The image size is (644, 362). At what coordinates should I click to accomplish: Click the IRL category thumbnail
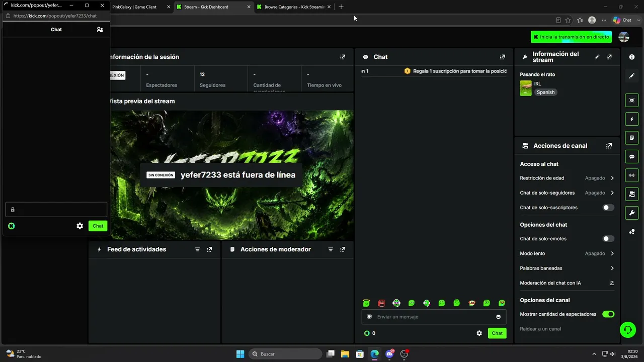pyautogui.click(x=526, y=88)
